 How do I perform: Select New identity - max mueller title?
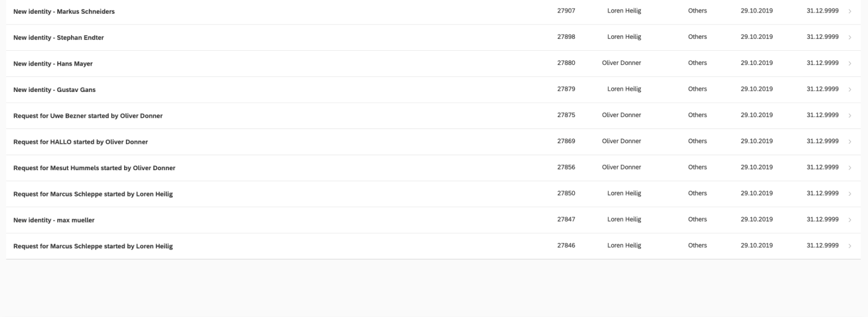click(54, 220)
